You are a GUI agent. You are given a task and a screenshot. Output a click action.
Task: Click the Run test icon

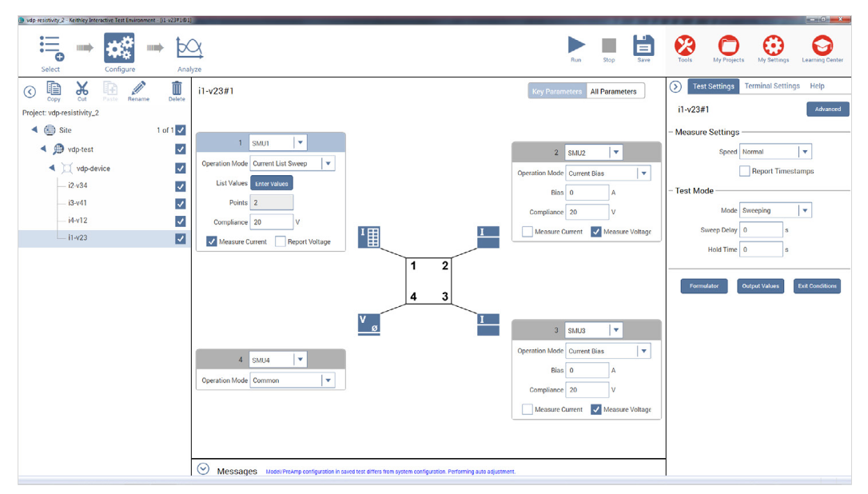tap(575, 46)
